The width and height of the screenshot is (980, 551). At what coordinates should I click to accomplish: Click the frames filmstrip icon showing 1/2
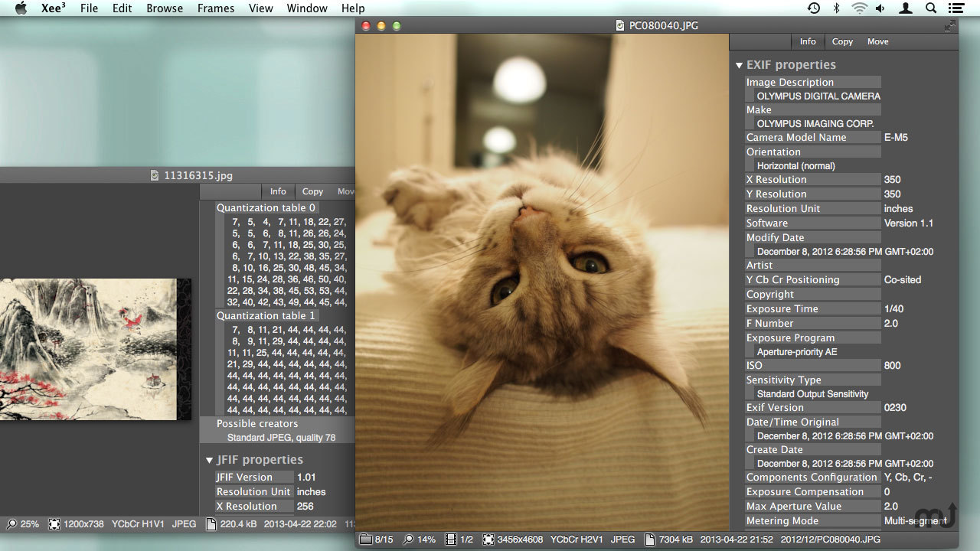tap(451, 540)
